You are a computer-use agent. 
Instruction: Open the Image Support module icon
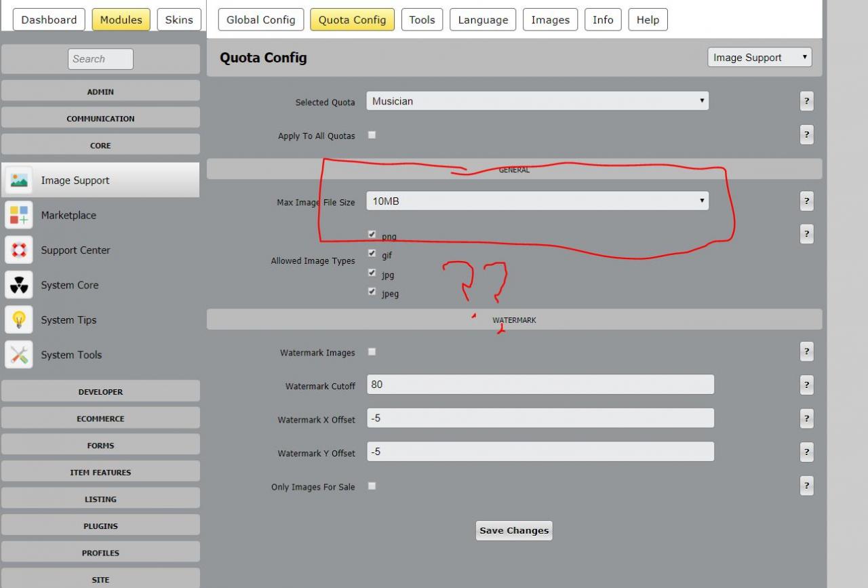pos(19,180)
